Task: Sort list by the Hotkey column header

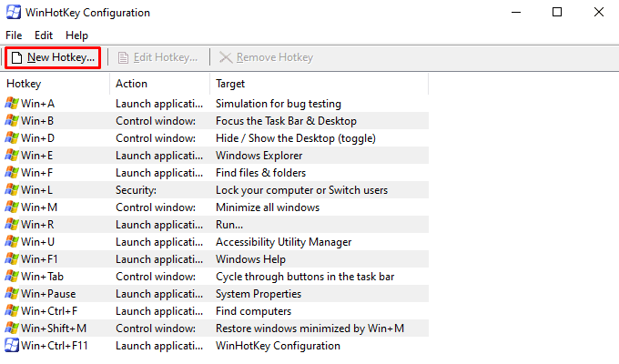Action: (56, 84)
